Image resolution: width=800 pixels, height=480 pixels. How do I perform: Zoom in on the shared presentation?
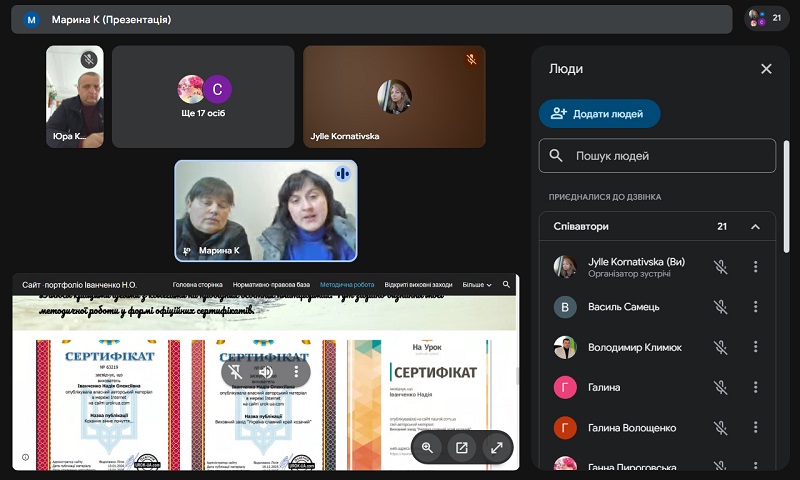427,447
